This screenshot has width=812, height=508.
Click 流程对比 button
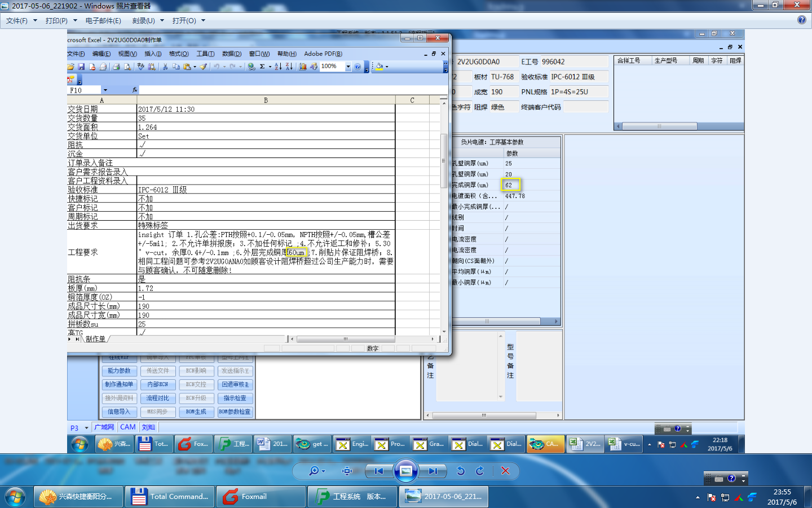click(x=157, y=398)
